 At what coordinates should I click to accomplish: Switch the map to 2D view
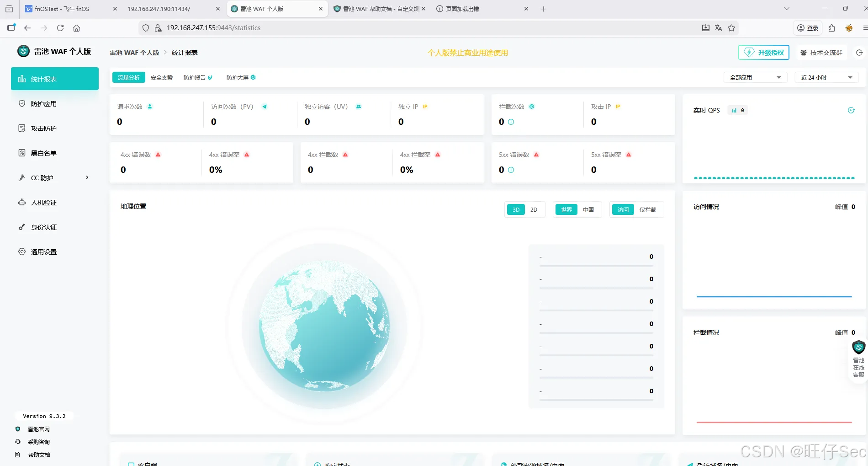tap(534, 210)
